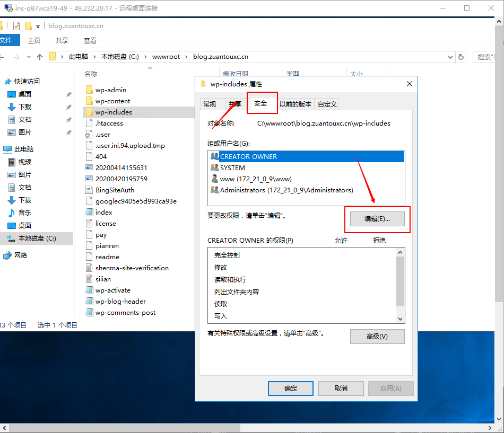This screenshot has height=433, width=504.
Task: Expand the chevron after 本地磁盘 (C:) in path
Action: click(x=145, y=57)
